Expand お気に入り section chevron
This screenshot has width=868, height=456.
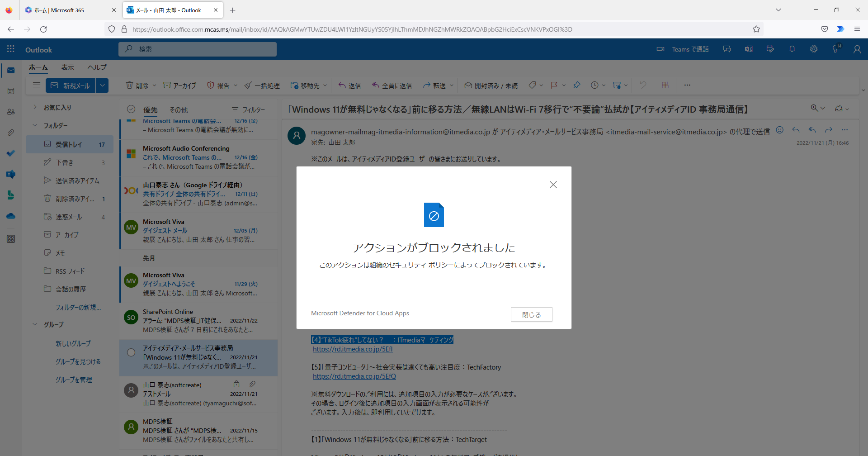coord(35,107)
